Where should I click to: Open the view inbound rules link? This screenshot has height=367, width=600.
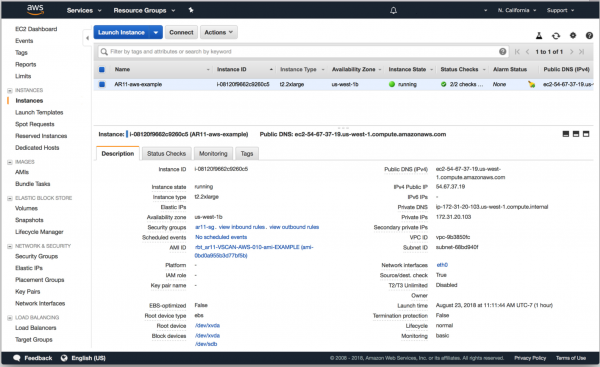242,227
